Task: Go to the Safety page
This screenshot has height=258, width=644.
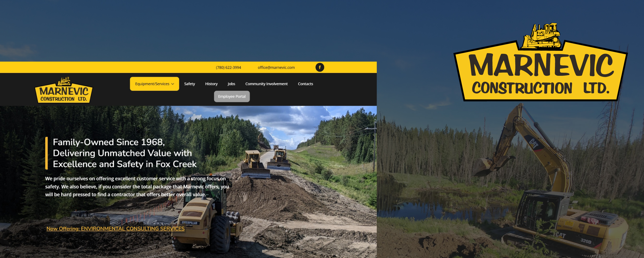Action: (x=189, y=84)
